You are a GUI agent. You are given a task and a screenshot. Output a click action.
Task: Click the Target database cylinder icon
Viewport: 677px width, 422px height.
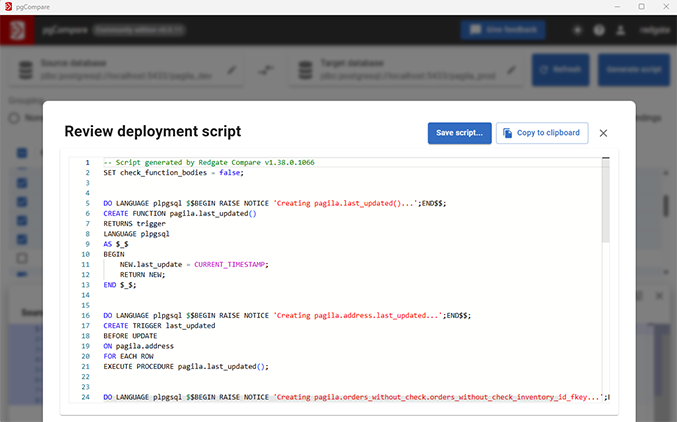click(306, 70)
